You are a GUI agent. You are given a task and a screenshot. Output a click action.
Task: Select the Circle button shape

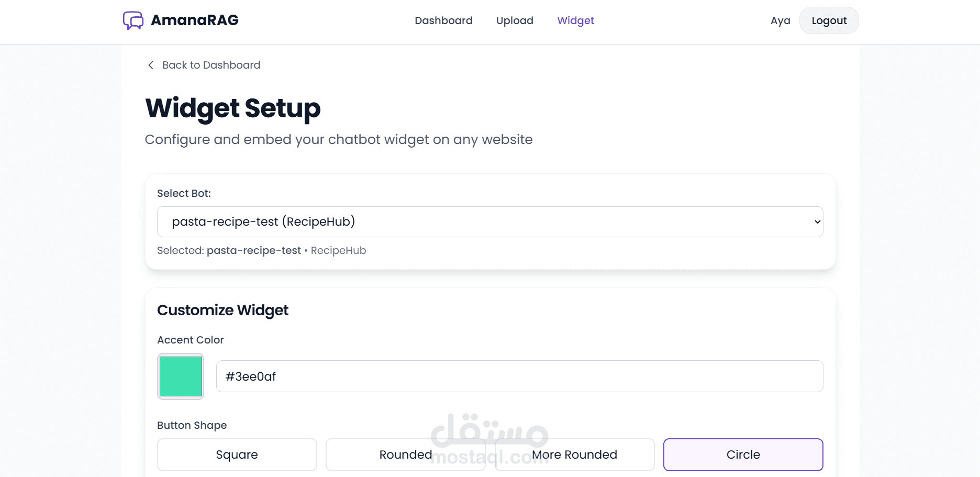coord(743,454)
